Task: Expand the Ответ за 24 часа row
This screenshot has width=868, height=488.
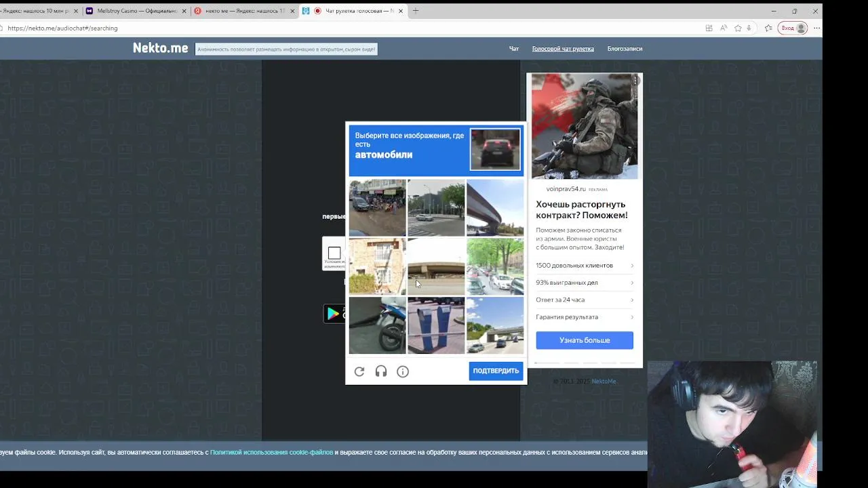Action: tap(585, 300)
